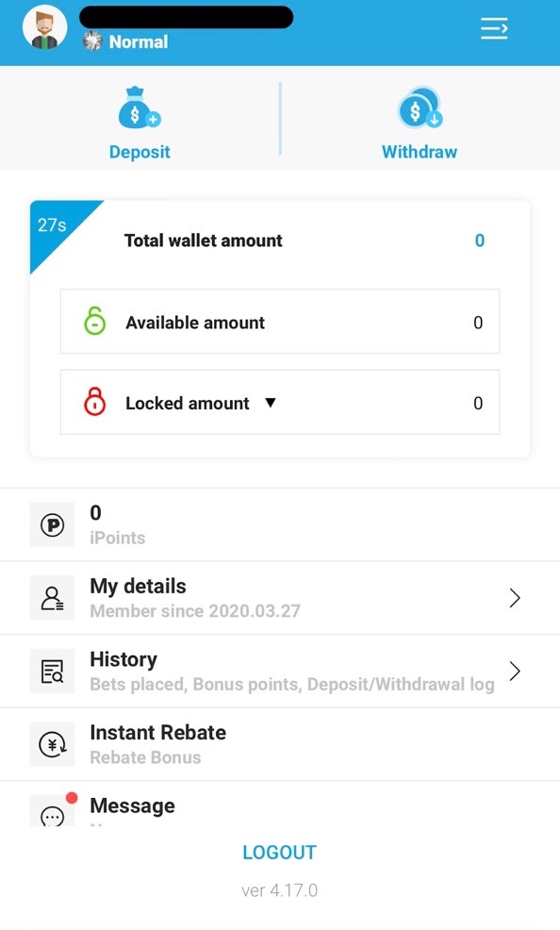Click the Instant Rebate yen icon
This screenshot has width=560, height=930.
[x=52, y=743]
